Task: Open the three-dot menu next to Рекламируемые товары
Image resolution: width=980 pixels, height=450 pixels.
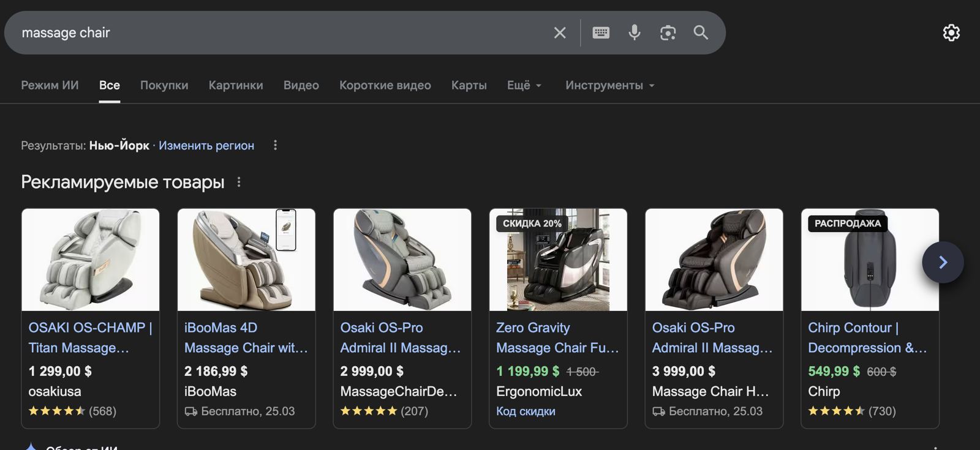Action: 239,182
